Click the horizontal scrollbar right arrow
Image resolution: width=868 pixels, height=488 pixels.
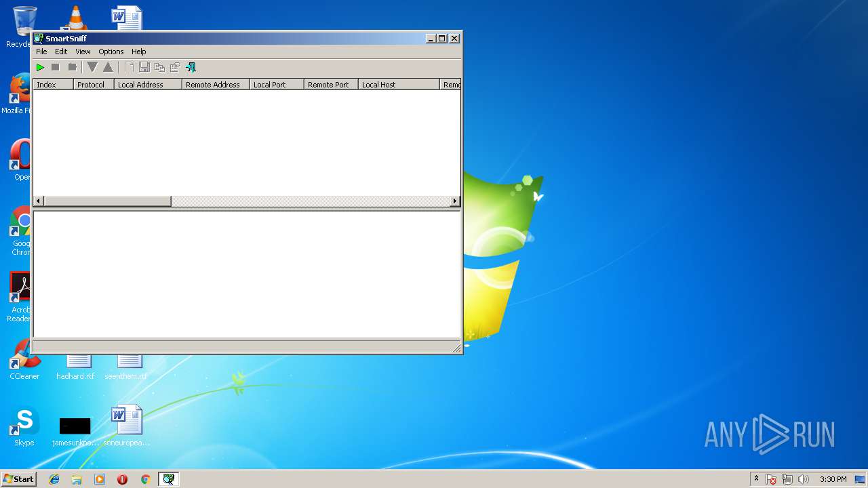click(x=455, y=201)
